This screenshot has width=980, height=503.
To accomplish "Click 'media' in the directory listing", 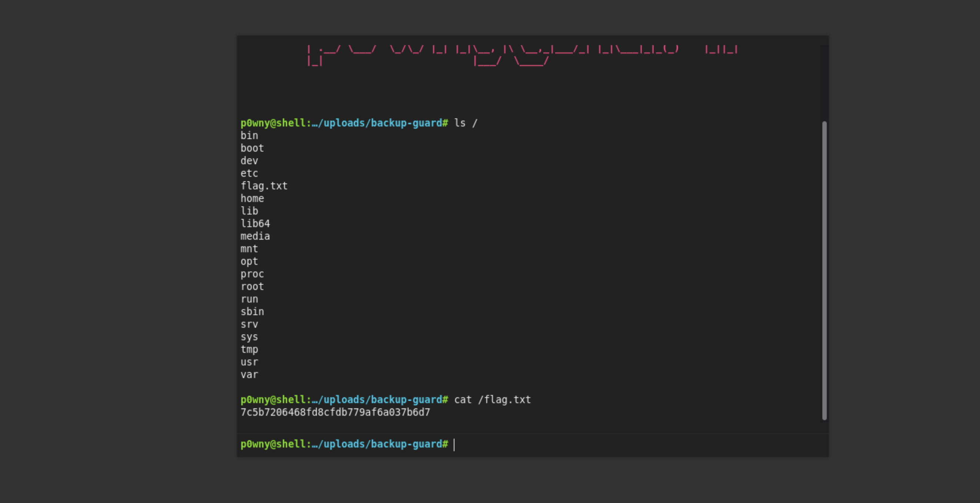I will coord(255,236).
